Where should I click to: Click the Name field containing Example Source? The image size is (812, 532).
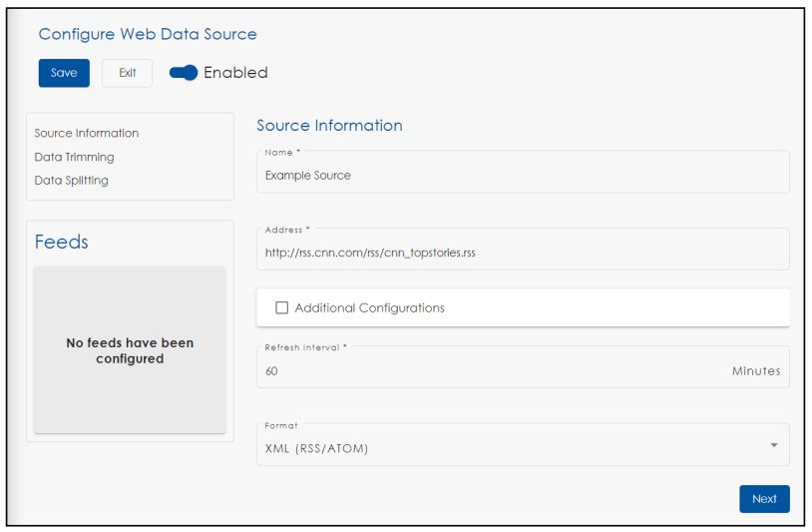click(523, 172)
